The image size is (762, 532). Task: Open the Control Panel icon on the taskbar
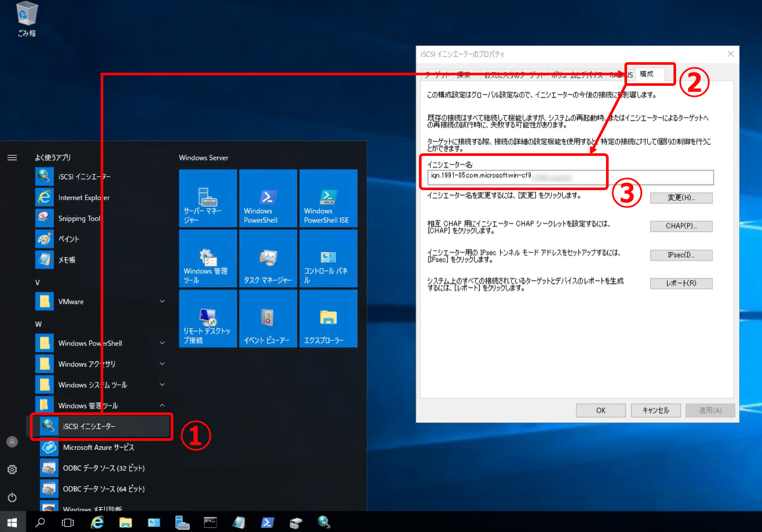pos(154,522)
